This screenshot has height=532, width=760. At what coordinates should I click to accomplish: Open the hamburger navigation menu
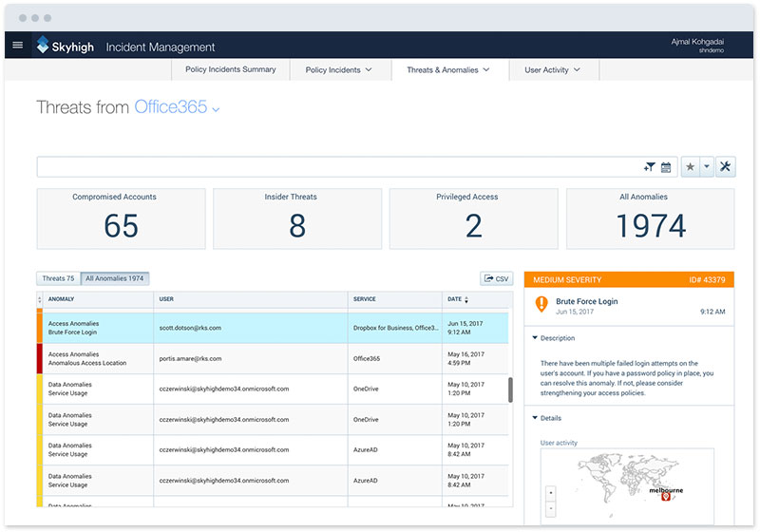pyautogui.click(x=17, y=45)
